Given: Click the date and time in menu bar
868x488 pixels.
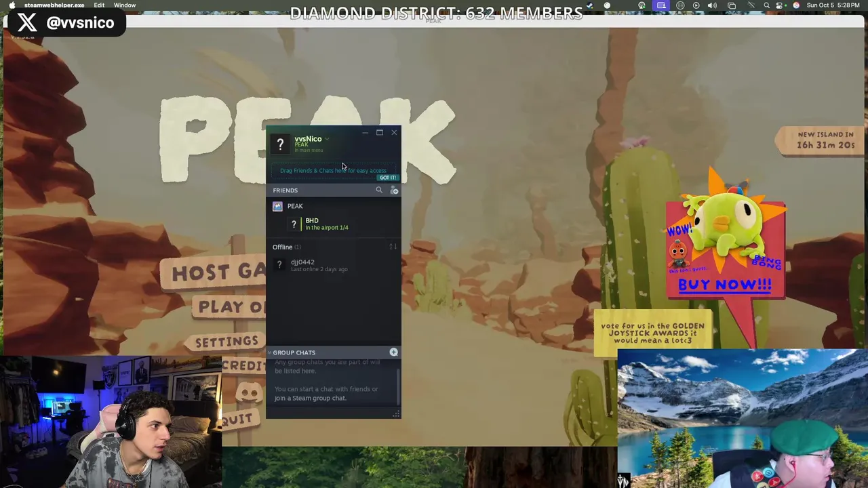Looking at the screenshot, I should [833, 5].
